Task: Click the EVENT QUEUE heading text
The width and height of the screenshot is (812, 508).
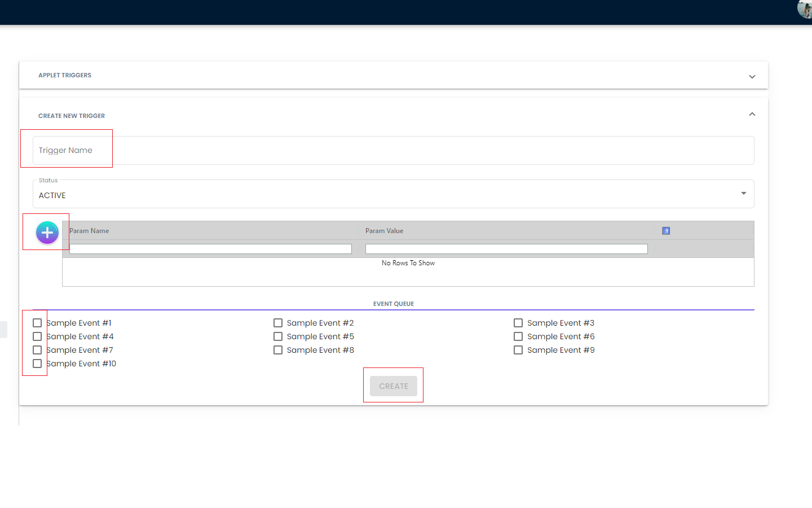Action: 394,304
